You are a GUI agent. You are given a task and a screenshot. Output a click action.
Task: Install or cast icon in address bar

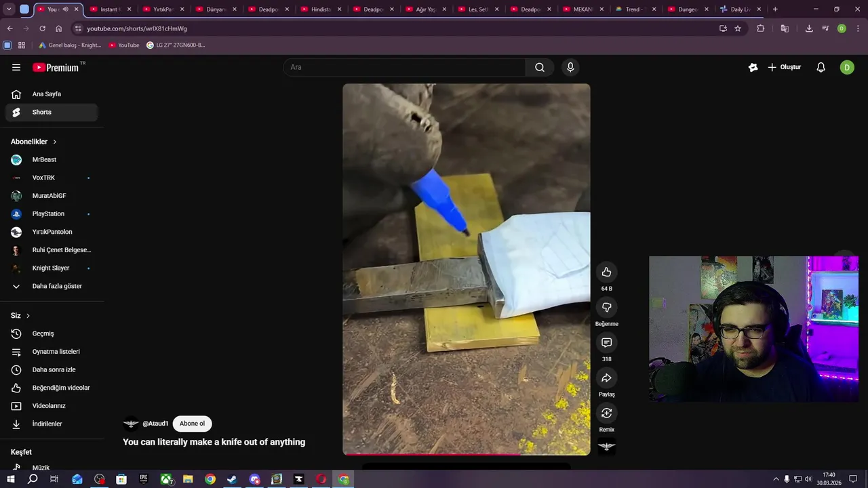pyautogui.click(x=723, y=28)
